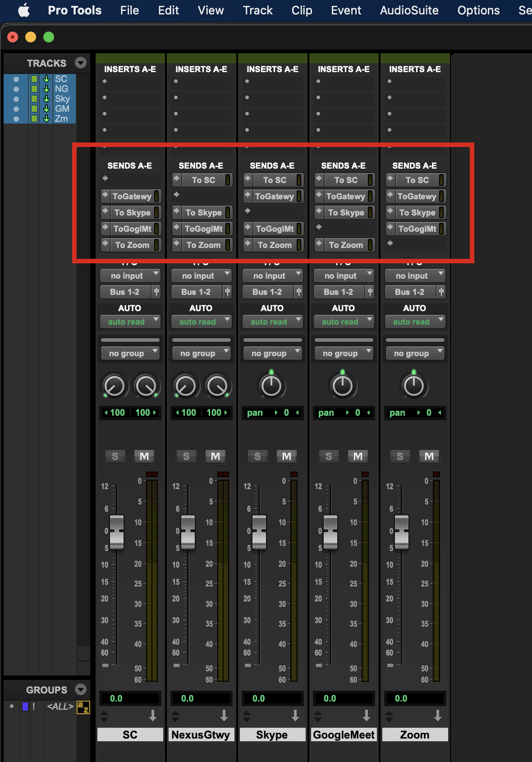Open the Track menu
This screenshot has height=762, width=532.
[257, 10]
